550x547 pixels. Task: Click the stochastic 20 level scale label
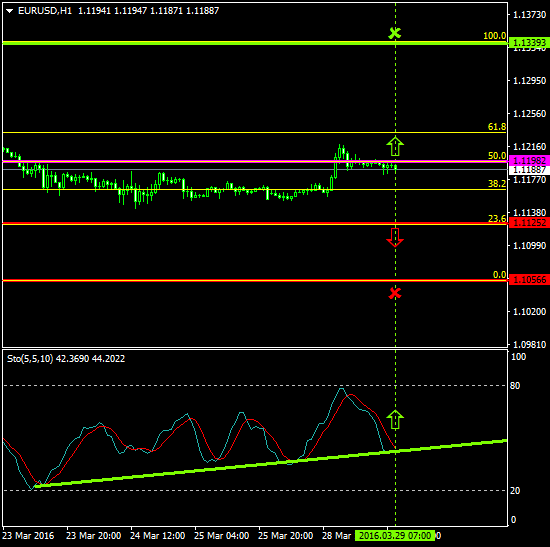pos(515,491)
